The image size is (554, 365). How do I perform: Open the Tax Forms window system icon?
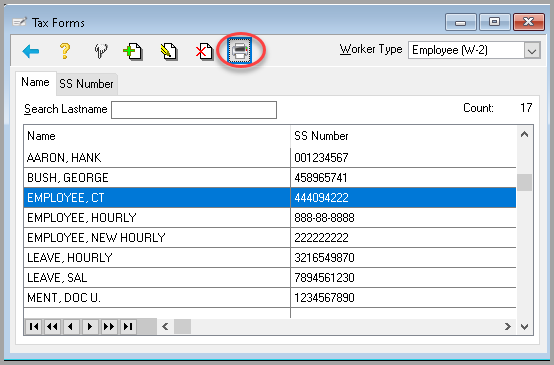[19, 22]
